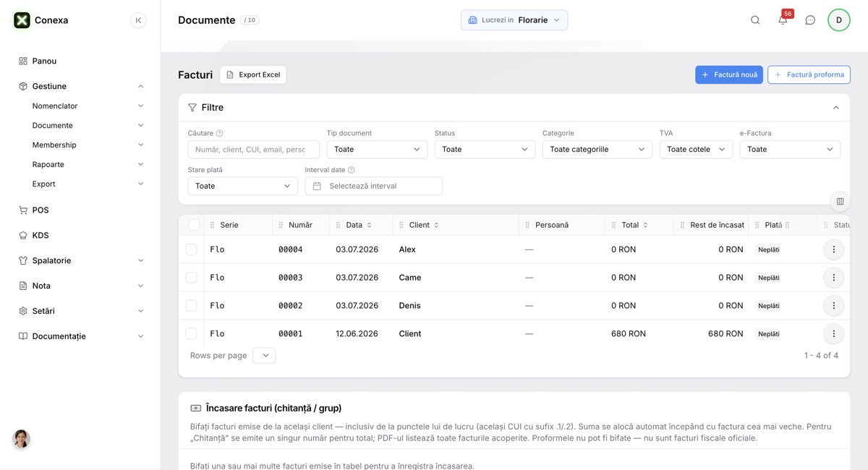Screen dimensions: 868x470
Task: Open the search magnifier icon
Action: (x=755, y=20)
